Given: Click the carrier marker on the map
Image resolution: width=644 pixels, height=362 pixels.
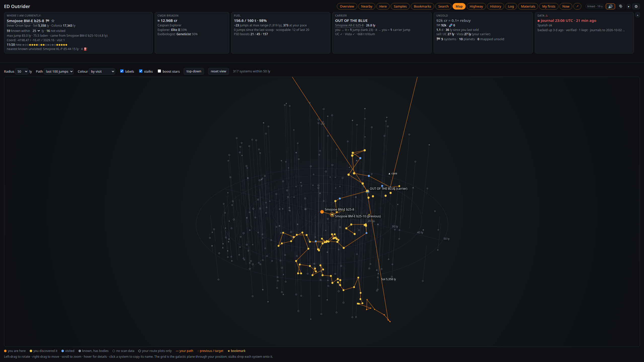Looking at the screenshot, I should pos(368,192).
